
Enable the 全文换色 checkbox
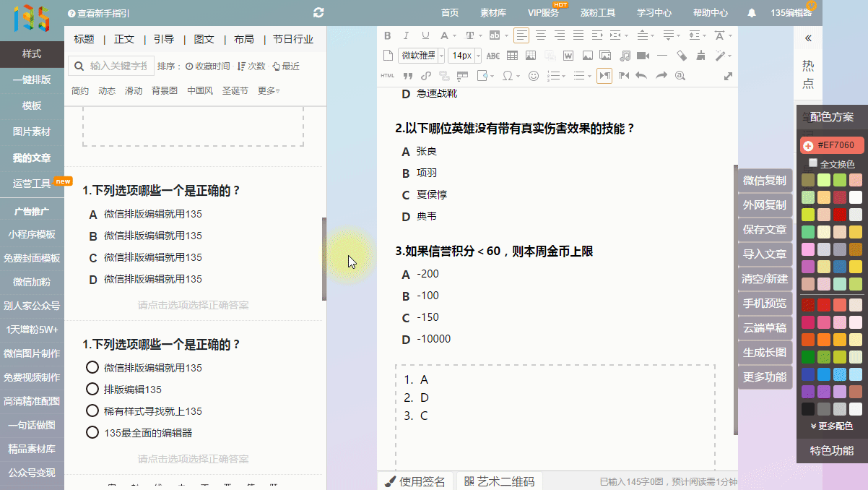tap(813, 163)
